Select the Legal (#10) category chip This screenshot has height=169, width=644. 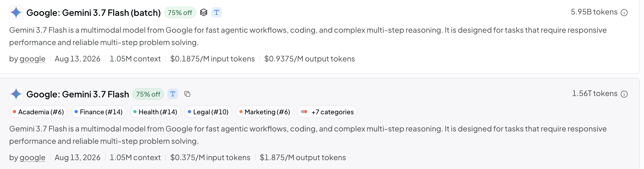(208, 112)
